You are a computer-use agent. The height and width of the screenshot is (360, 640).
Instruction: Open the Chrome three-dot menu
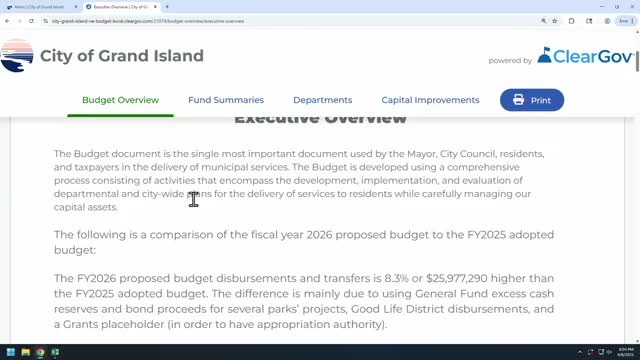tap(633, 21)
